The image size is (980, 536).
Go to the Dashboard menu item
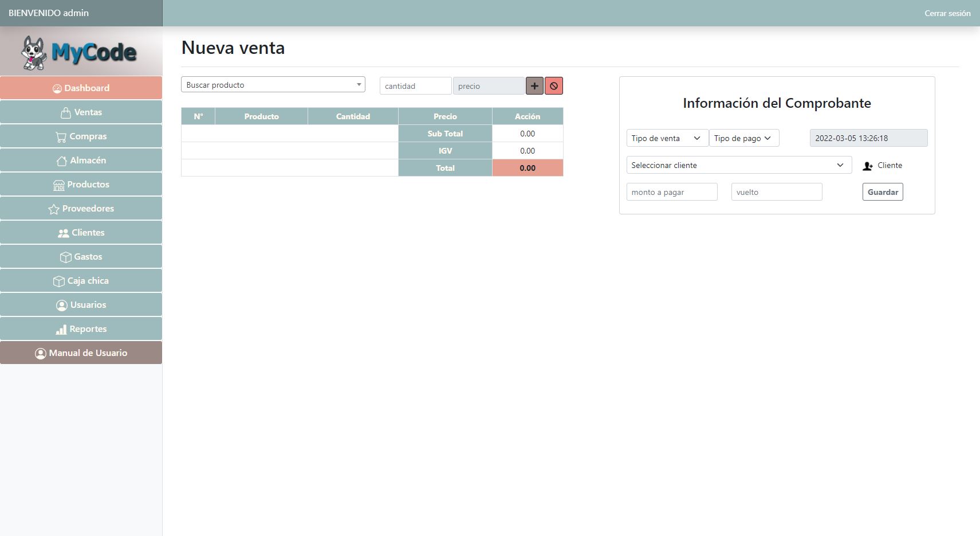coord(81,88)
